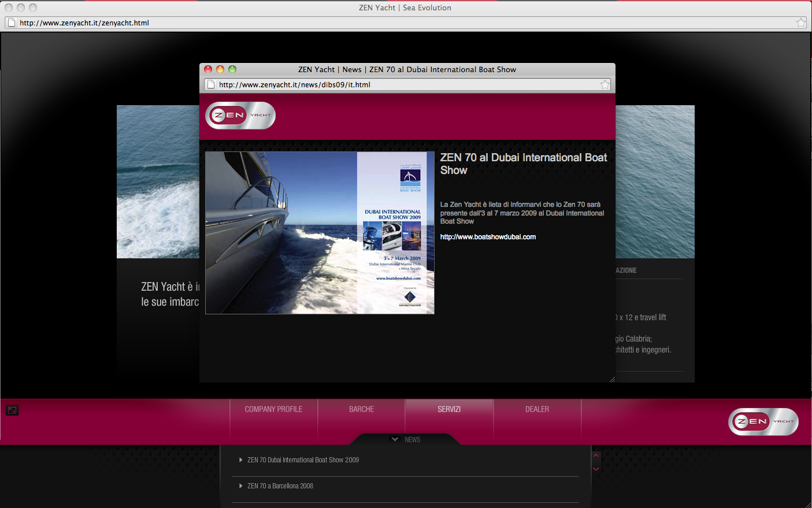
Task: Open the BARCHE menu
Action: [361, 409]
